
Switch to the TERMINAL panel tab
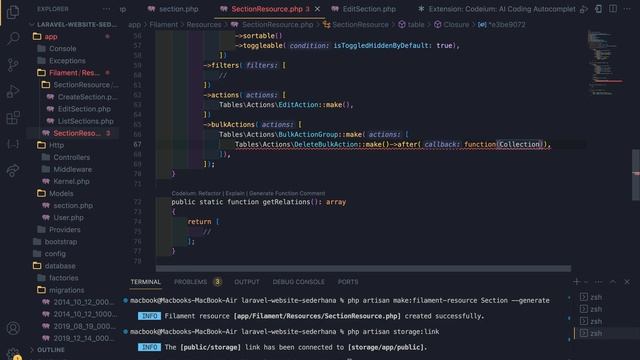[x=146, y=282]
